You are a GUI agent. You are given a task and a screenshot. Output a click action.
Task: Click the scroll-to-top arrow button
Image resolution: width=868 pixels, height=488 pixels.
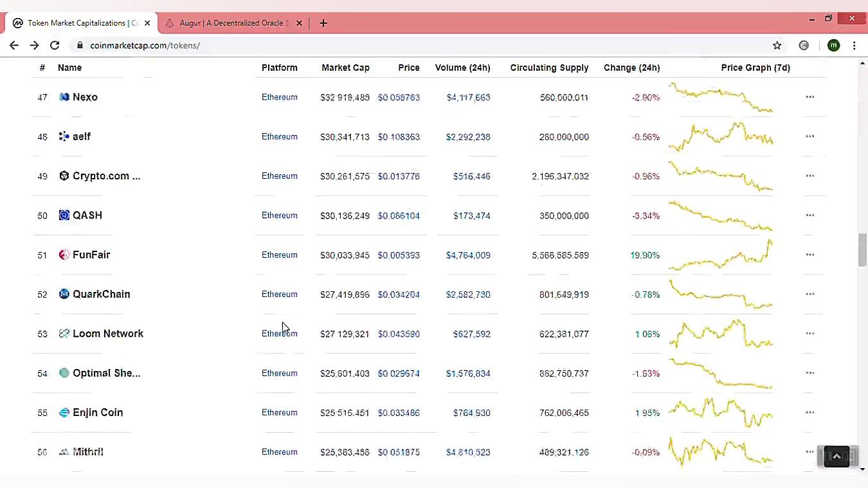point(836,456)
